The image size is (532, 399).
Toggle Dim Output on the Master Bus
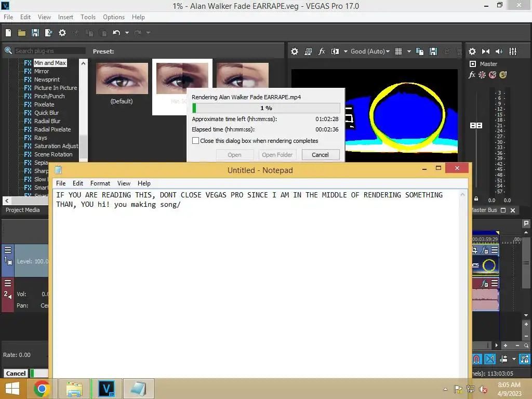click(x=499, y=51)
